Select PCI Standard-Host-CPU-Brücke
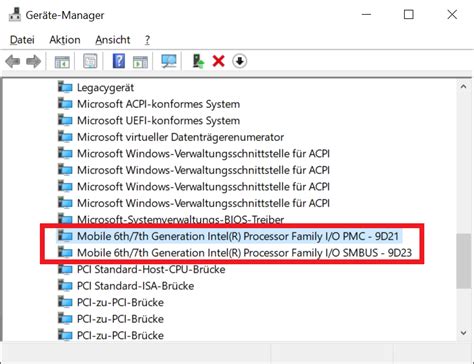The height and width of the screenshot is (364, 474). [151, 269]
